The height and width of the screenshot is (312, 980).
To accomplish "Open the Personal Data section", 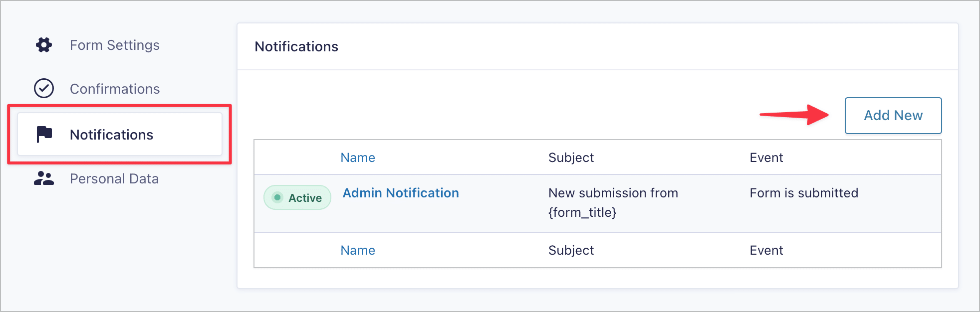I will 114,178.
